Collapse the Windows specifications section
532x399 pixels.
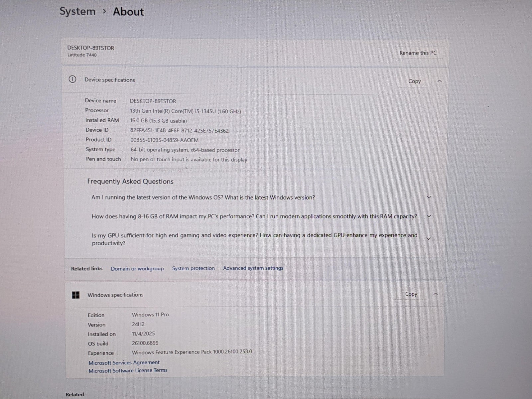(x=436, y=294)
